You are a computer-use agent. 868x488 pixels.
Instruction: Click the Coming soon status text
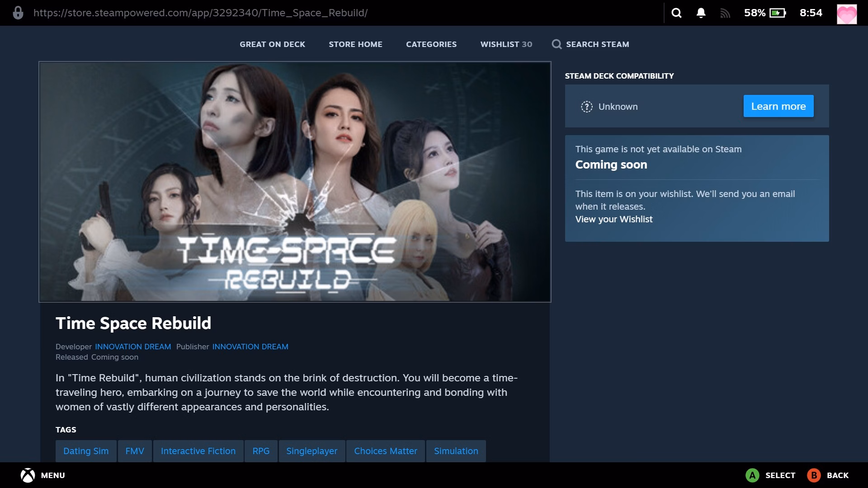click(x=611, y=164)
